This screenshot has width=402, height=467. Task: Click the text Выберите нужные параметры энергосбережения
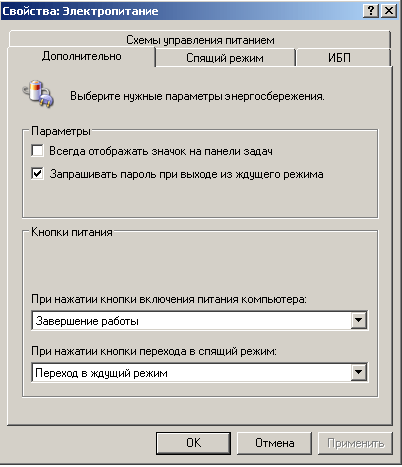click(197, 96)
